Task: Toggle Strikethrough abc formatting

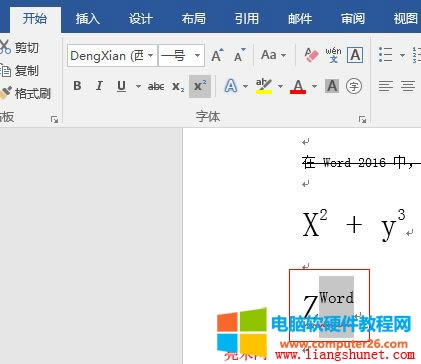Action: click(156, 86)
